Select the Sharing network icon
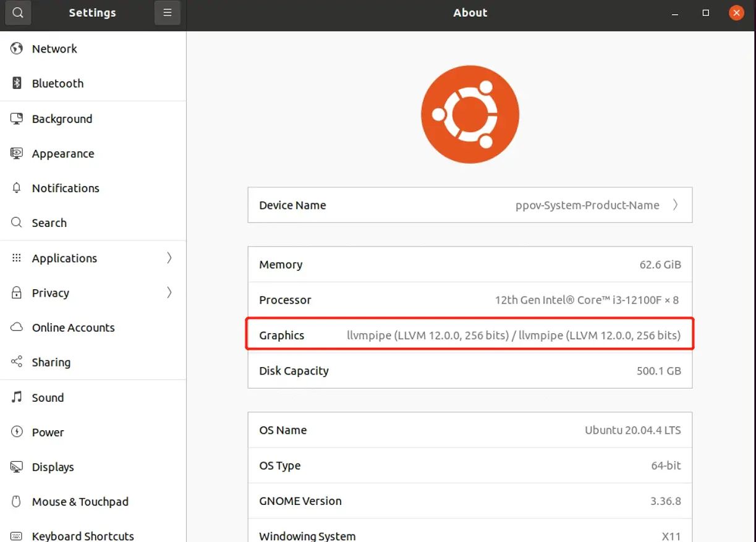The width and height of the screenshot is (756, 542). point(16,362)
